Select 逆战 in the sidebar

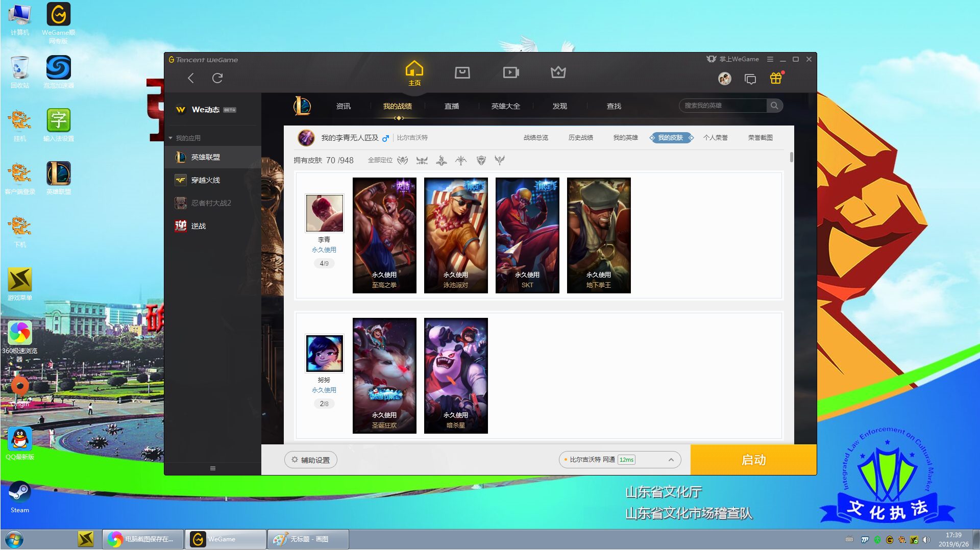click(213, 226)
